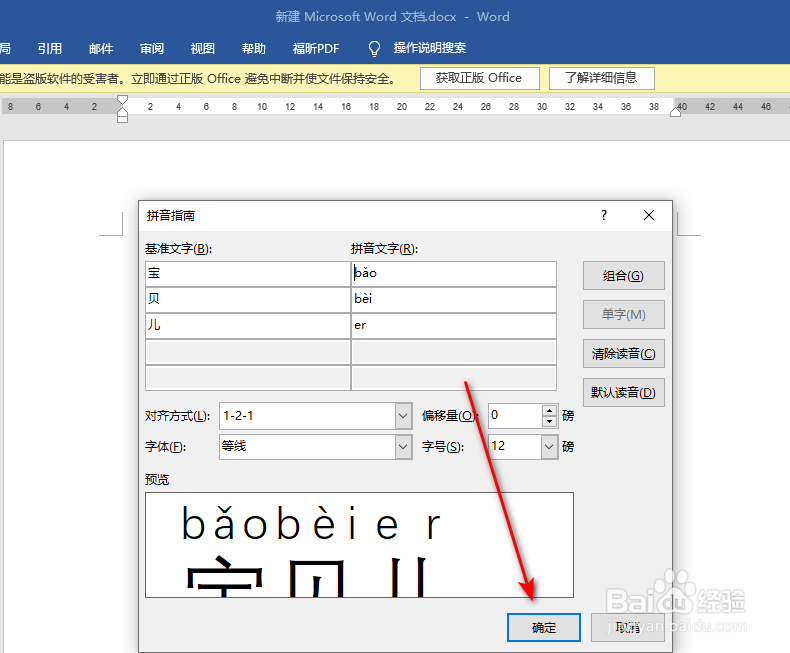The width and height of the screenshot is (790, 653).
Task: Click 默认读音(D) button
Action: pyautogui.click(x=624, y=393)
